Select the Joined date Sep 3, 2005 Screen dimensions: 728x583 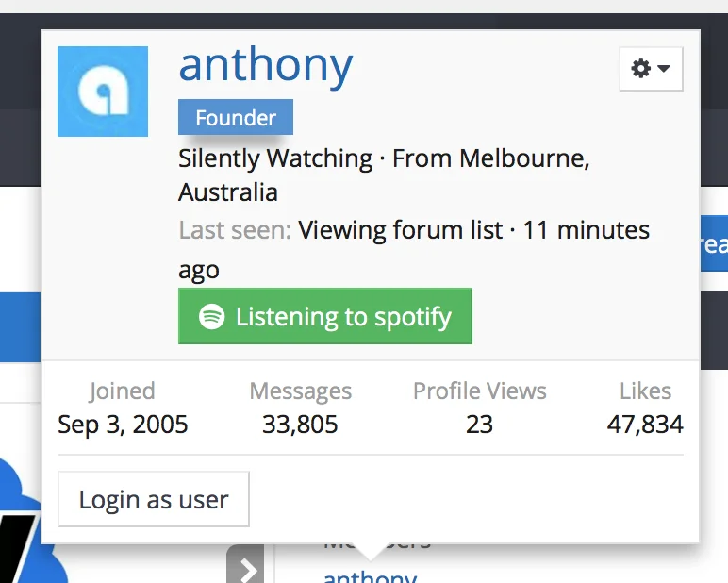pyautogui.click(x=123, y=425)
